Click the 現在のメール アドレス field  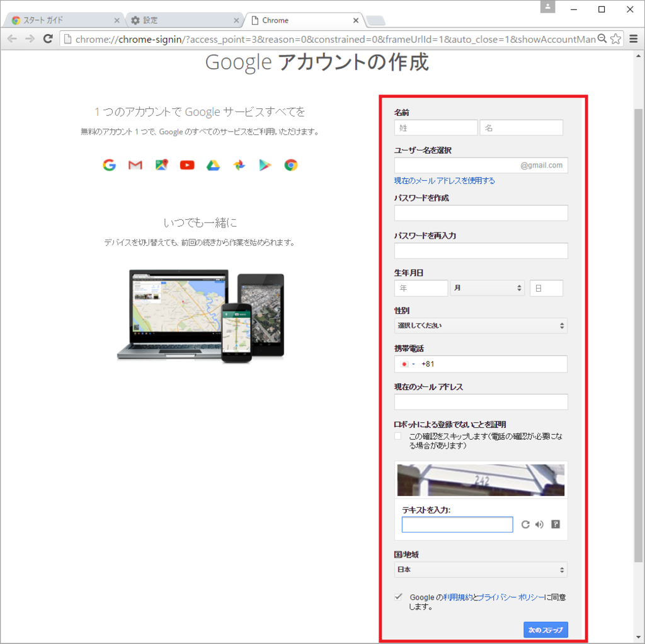tap(481, 401)
